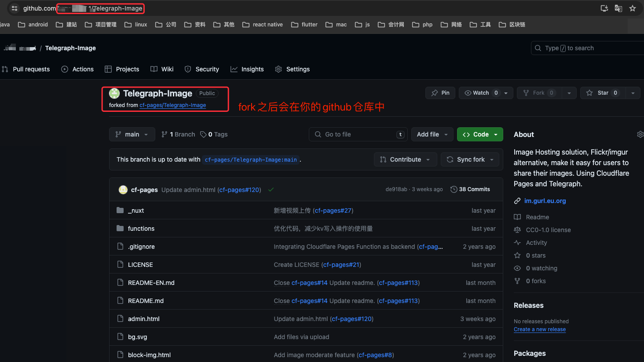This screenshot has width=644, height=362.
Task: Expand the Contribute dropdown
Action: (x=406, y=159)
